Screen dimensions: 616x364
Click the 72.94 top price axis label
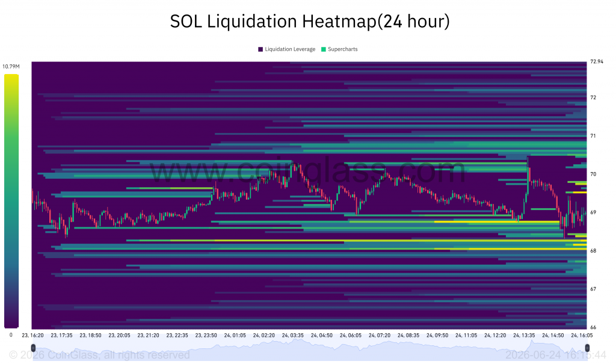597,62
